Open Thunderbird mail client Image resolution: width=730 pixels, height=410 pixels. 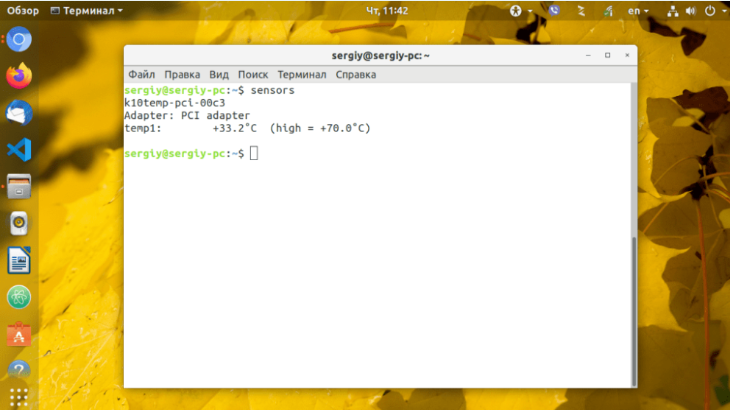click(19, 113)
